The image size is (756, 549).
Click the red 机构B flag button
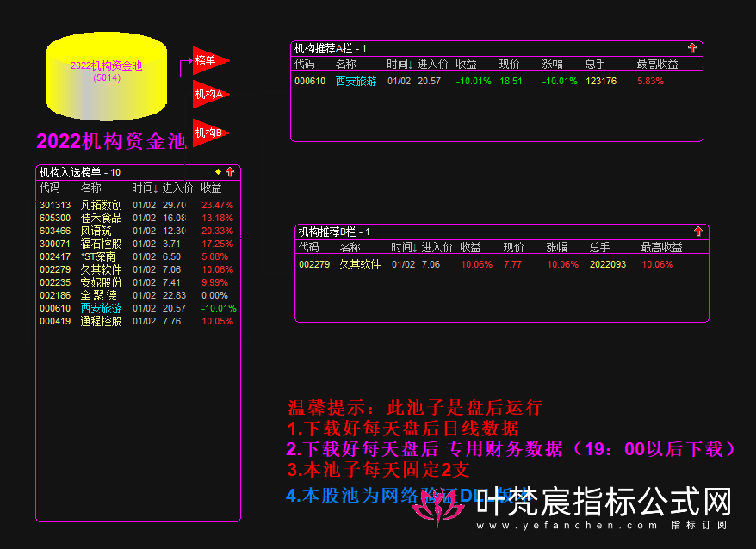point(210,133)
